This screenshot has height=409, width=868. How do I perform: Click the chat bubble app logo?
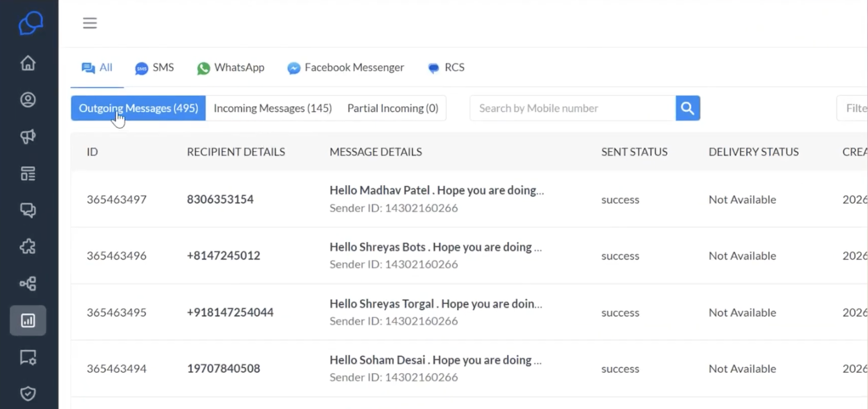pos(31,23)
